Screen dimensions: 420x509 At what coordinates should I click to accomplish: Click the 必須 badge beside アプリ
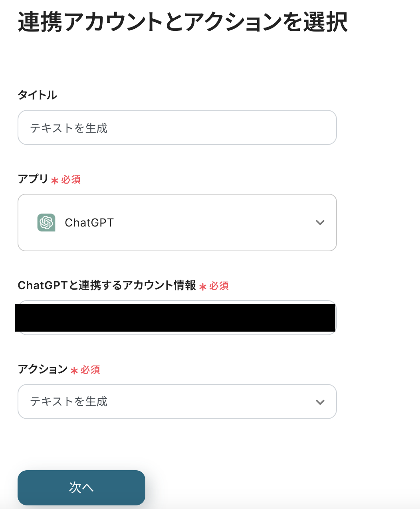70,180
